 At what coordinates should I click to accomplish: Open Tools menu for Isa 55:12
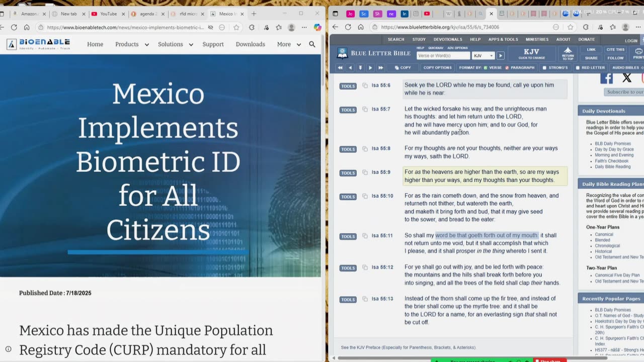coord(348,268)
